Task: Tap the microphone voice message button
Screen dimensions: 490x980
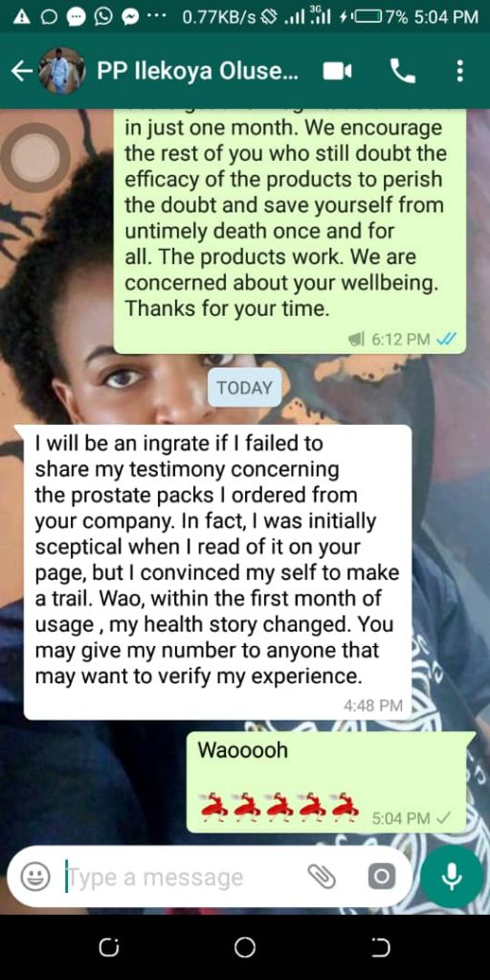Action: (x=452, y=877)
